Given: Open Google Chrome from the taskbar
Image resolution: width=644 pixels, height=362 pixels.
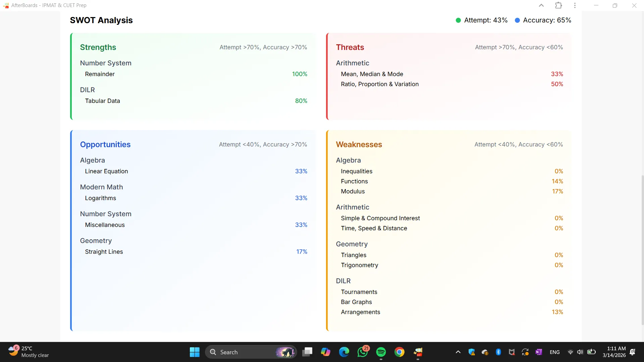Looking at the screenshot, I should click(399, 352).
